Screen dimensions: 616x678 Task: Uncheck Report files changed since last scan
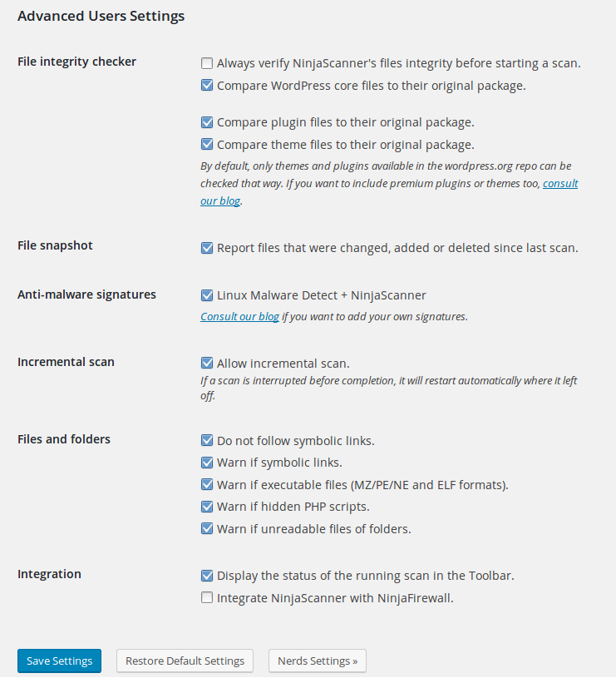[207, 248]
